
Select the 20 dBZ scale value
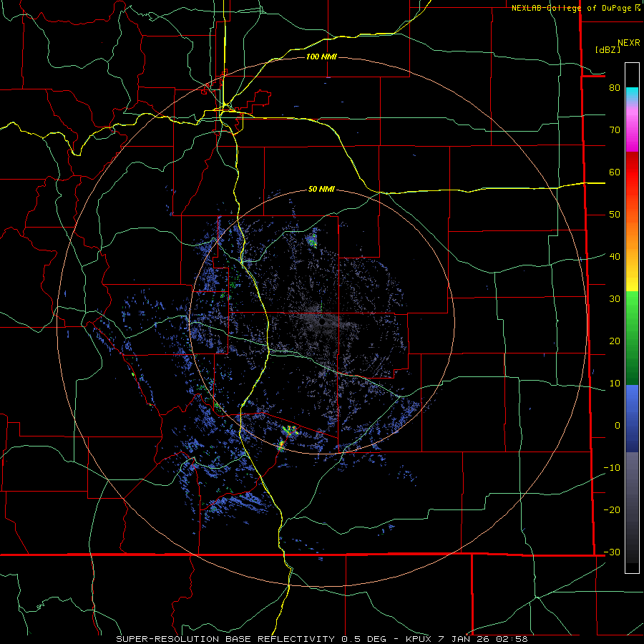615,341
